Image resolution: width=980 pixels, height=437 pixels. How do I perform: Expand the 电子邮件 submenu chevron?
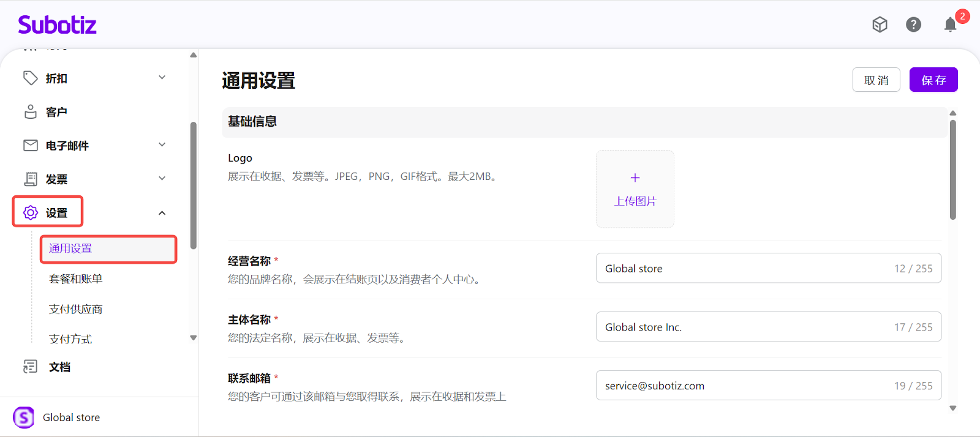point(162,145)
